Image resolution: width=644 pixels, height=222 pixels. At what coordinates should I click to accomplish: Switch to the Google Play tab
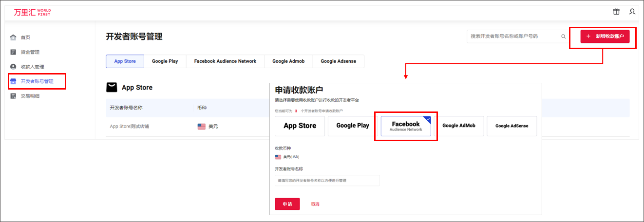(165, 61)
